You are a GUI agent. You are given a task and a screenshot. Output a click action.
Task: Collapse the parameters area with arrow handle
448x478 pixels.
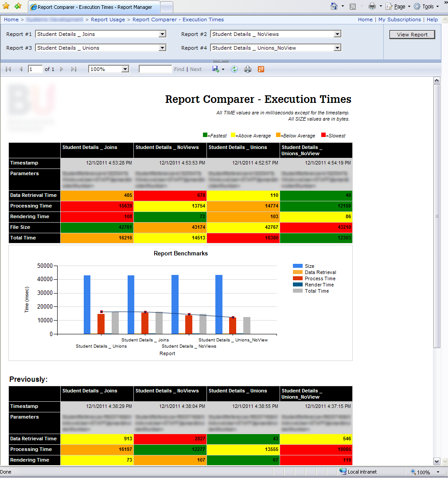(221, 61)
